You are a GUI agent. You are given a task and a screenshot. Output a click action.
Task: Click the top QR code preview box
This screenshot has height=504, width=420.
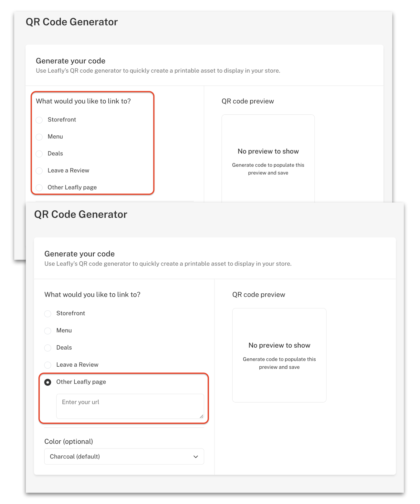(268, 158)
